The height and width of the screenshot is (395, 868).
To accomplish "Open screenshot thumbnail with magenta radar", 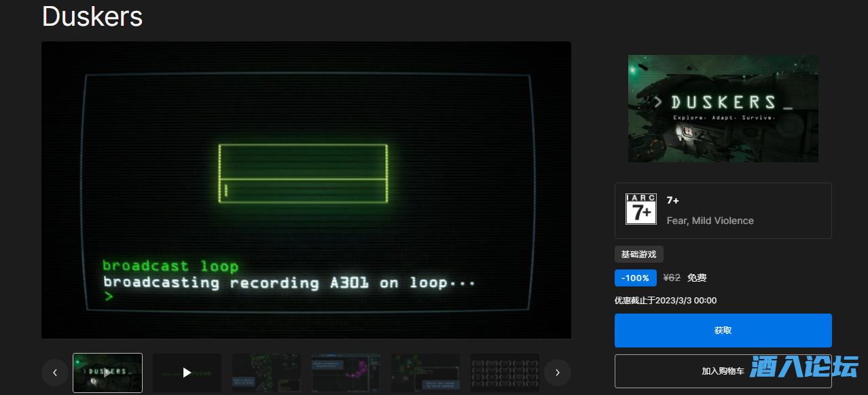I will (x=346, y=373).
